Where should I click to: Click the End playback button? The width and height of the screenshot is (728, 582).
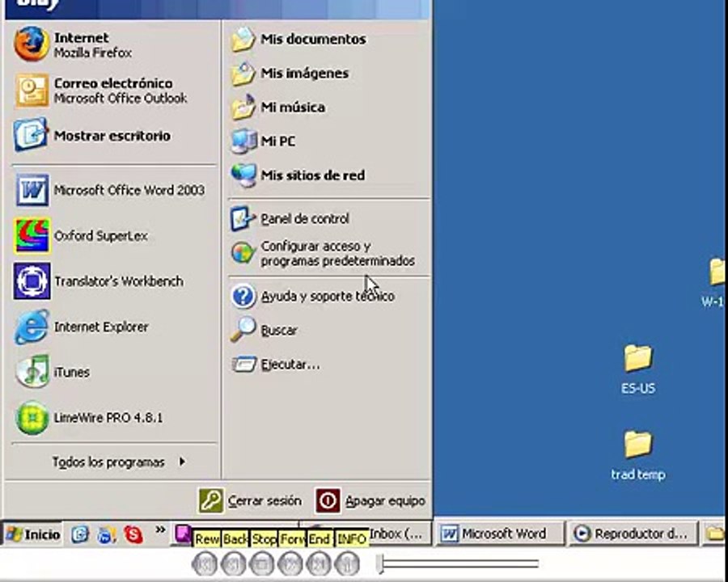click(x=319, y=564)
